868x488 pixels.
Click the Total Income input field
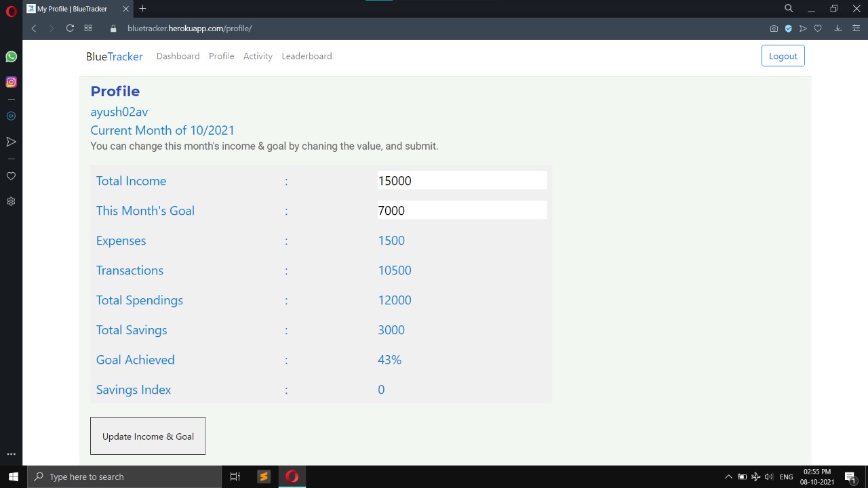click(x=462, y=181)
